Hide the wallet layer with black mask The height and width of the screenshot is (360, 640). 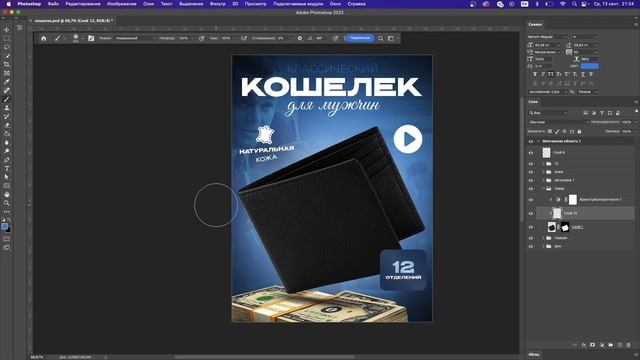pos(531,227)
